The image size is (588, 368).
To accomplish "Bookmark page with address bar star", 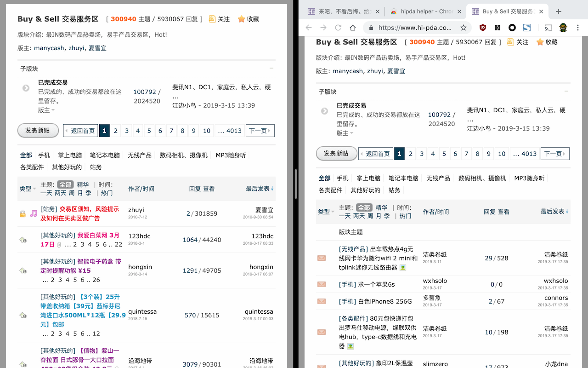I will click(x=464, y=28).
